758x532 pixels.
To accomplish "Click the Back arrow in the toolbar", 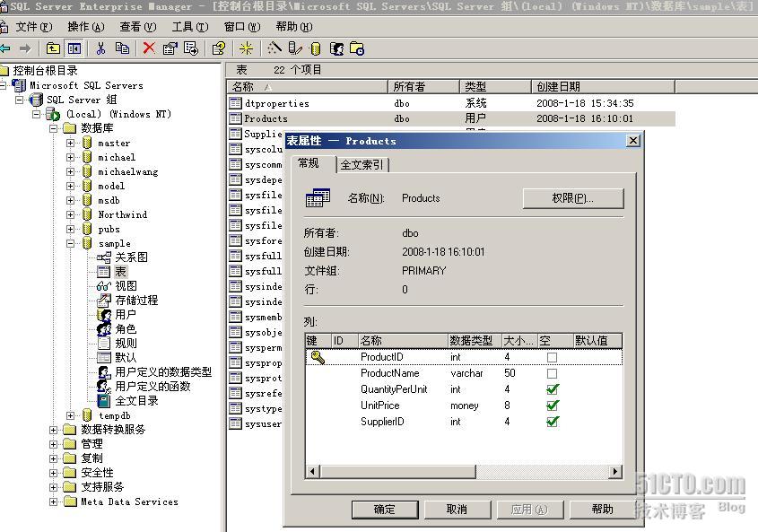I will (4, 48).
